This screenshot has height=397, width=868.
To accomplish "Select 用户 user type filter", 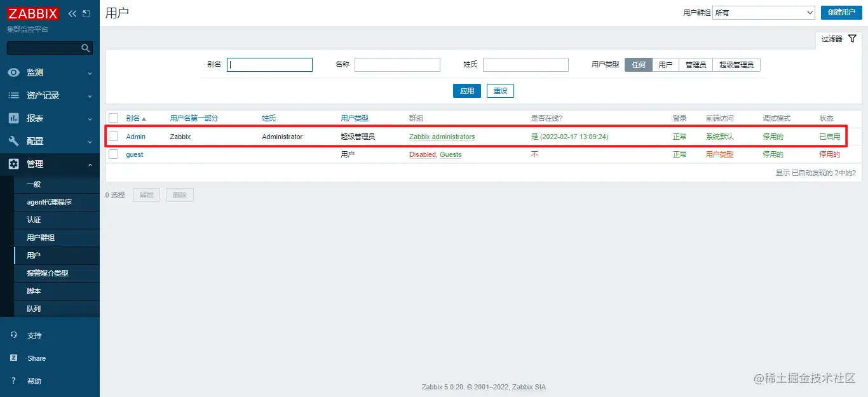I will coord(665,65).
